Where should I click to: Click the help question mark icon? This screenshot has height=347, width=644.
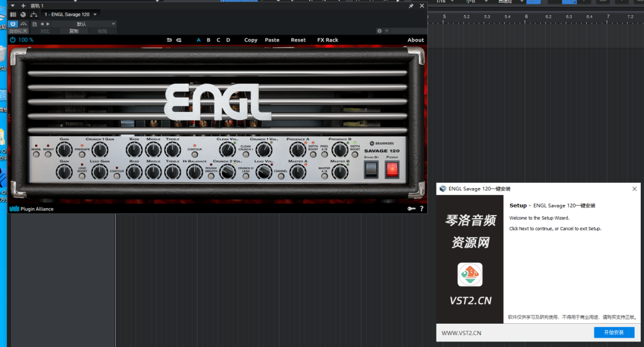(x=421, y=209)
